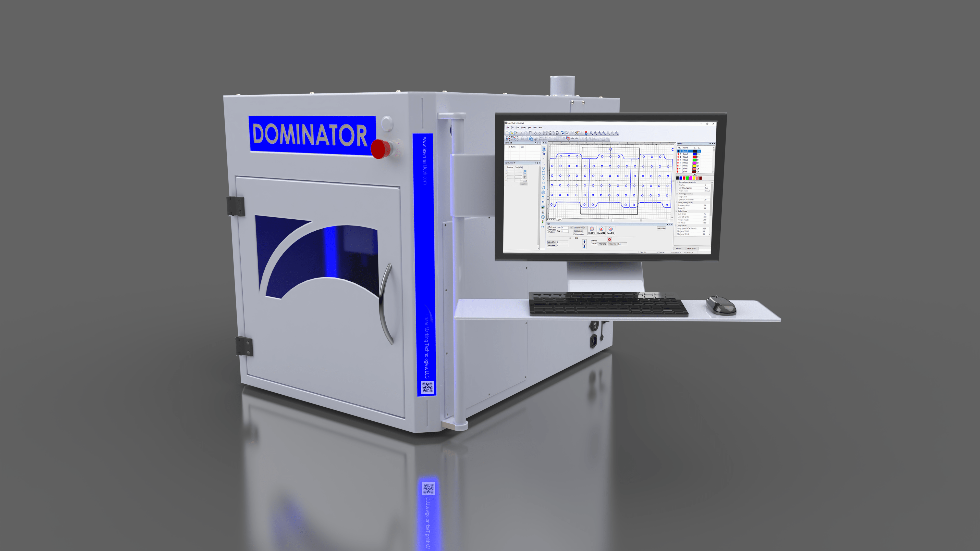Click the Cut scissors toolbar icon
Viewport: 980px width, 551px height.
[x=522, y=133]
